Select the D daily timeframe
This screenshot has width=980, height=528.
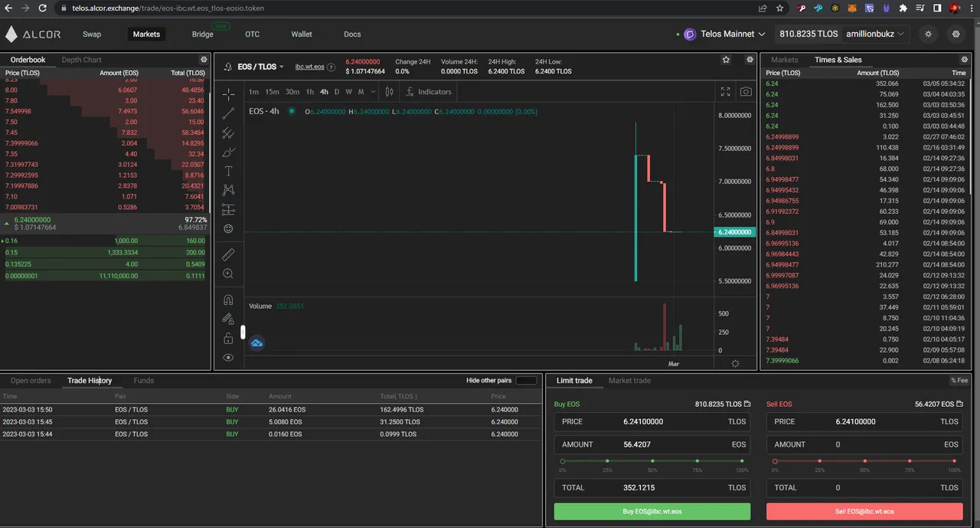coord(337,92)
